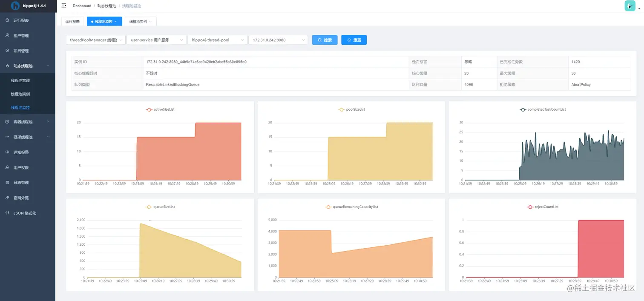Open 线程池实例 submenu item in sidebar
Viewport: 644px width, 301px height.
point(28,94)
